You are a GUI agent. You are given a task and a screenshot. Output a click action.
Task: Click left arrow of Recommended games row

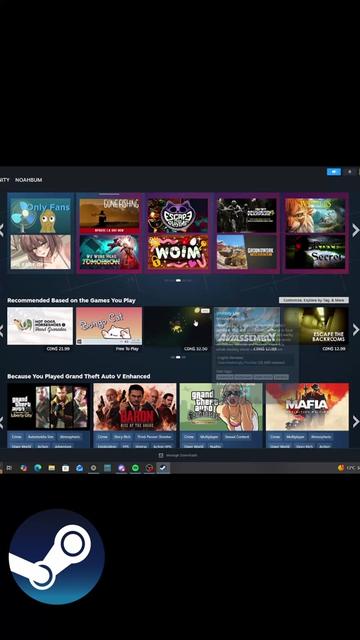(2, 330)
